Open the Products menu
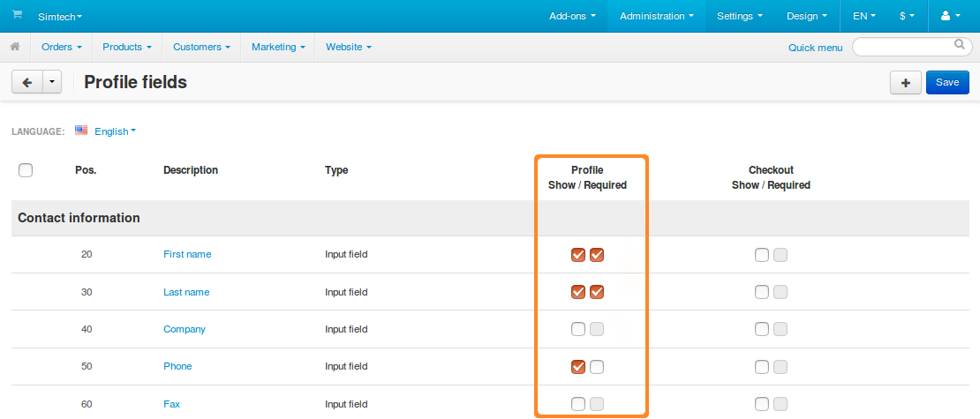Viewport: 980px width, 419px height. (127, 47)
